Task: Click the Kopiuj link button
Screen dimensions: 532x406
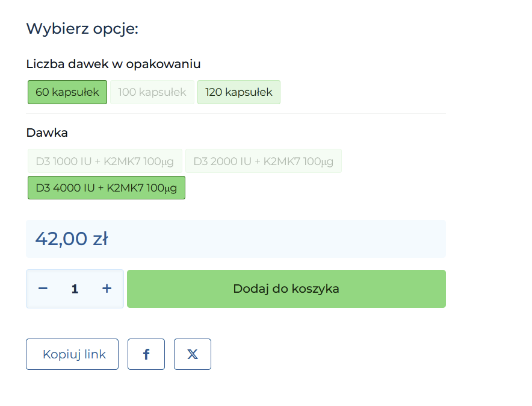Action: [x=72, y=354]
